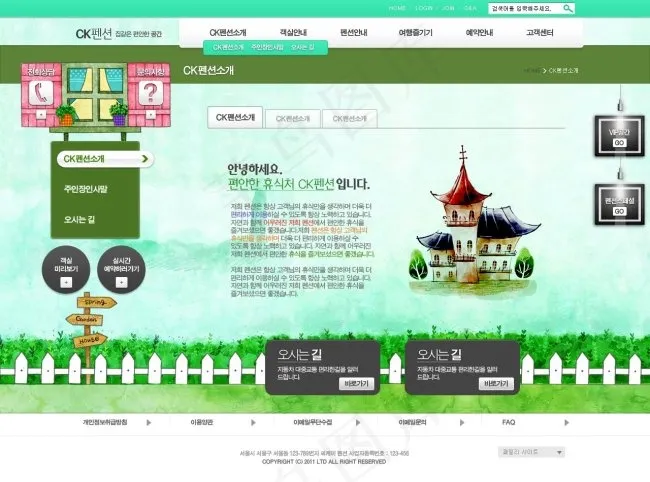The image size is (650, 482).
Task: Click arrow next to 이메일문의
Action: click(462, 423)
